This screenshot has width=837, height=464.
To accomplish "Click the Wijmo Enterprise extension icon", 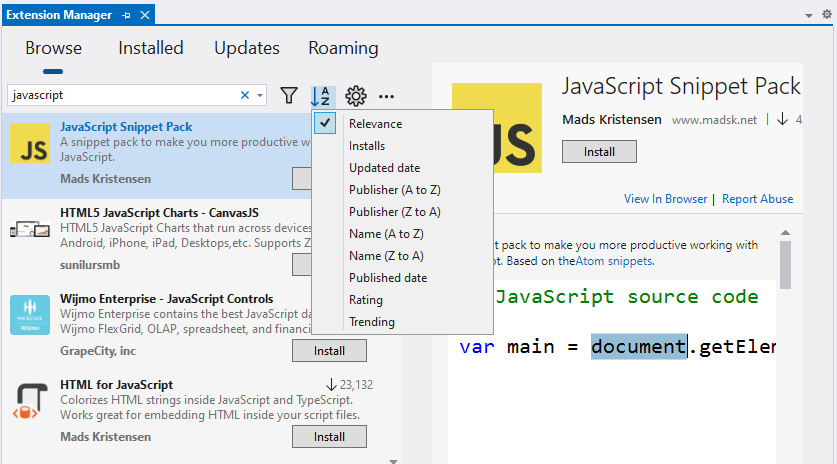I will coord(30,315).
